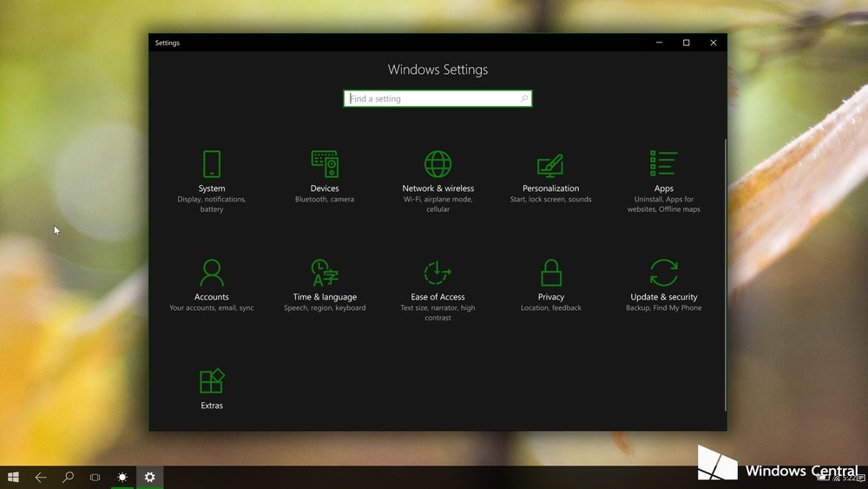The width and height of the screenshot is (868, 489).
Task: Click the magnifier icon in search field
Action: [x=524, y=99]
